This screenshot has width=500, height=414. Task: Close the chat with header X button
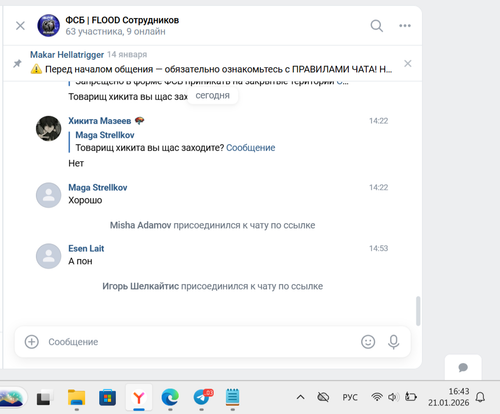[20, 26]
